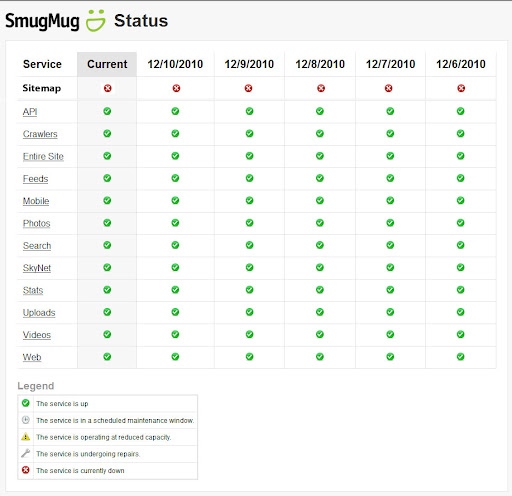Image resolution: width=512 pixels, height=496 pixels.
Task: Click Photos status icon in Current column
Action: click(107, 223)
